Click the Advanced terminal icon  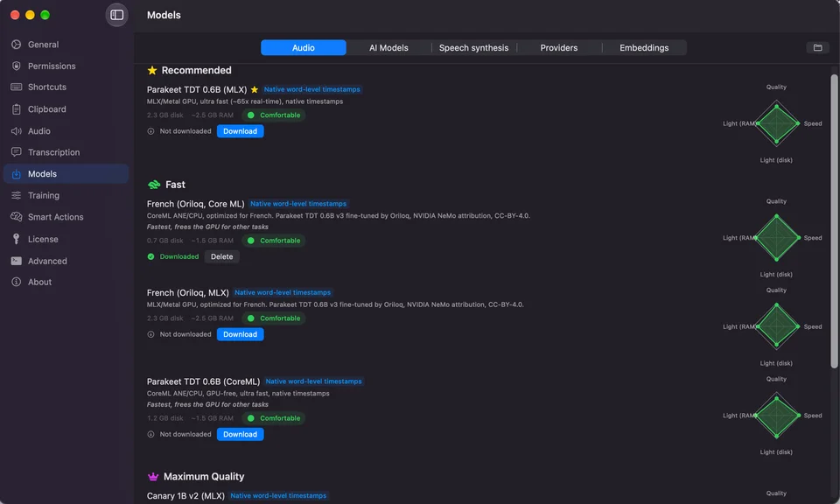coord(16,261)
